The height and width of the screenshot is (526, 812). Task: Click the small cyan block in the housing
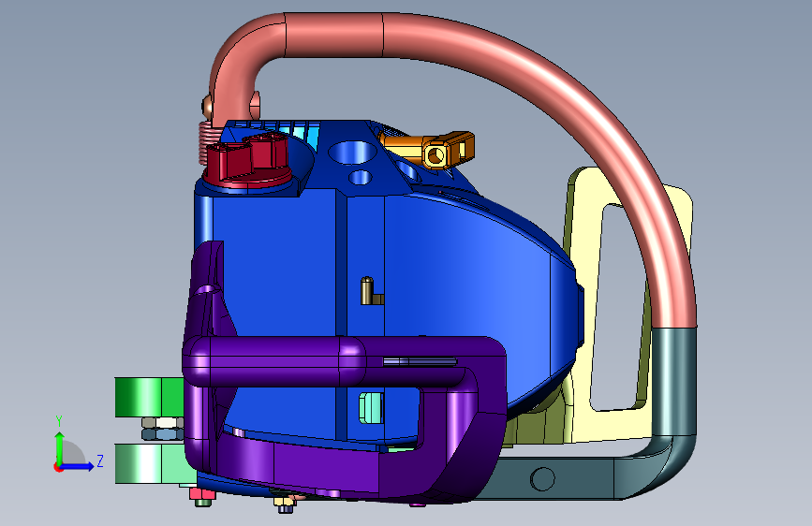click(x=371, y=407)
